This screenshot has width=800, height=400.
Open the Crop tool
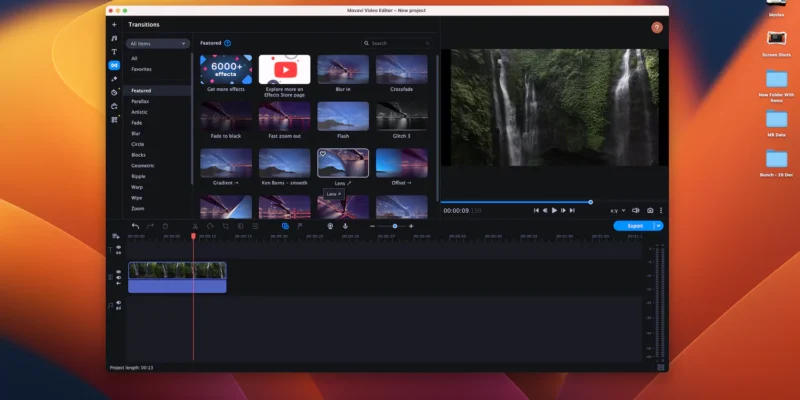pyautogui.click(x=225, y=226)
